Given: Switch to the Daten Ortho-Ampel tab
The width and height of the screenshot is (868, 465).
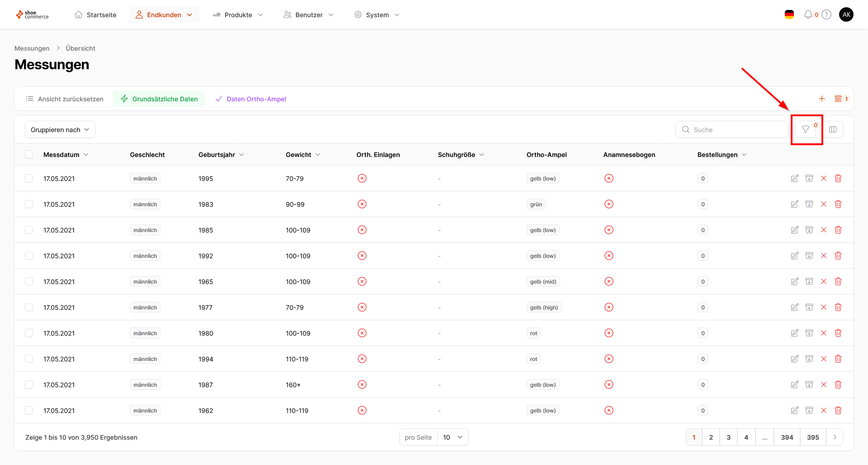Looking at the screenshot, I should 251,99.
